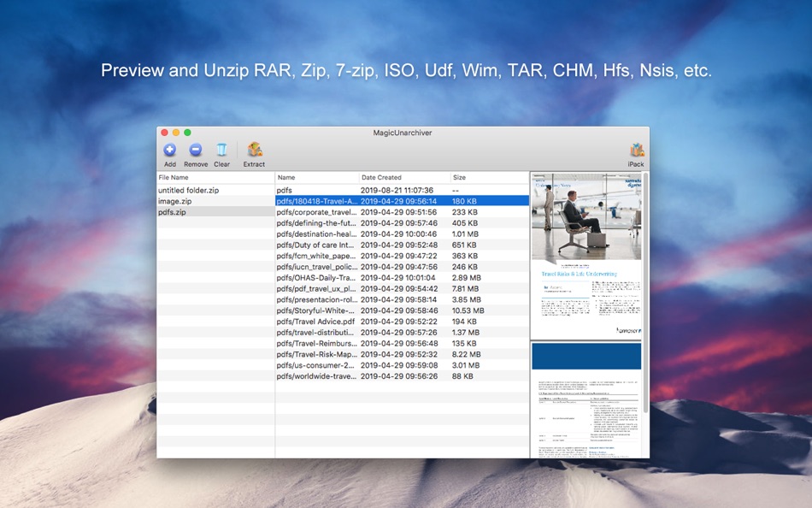Image resolution: width=812 pixels, height=508 pixels.
Task: Select pdfs.zip in file list
Action: pos(215,212)
